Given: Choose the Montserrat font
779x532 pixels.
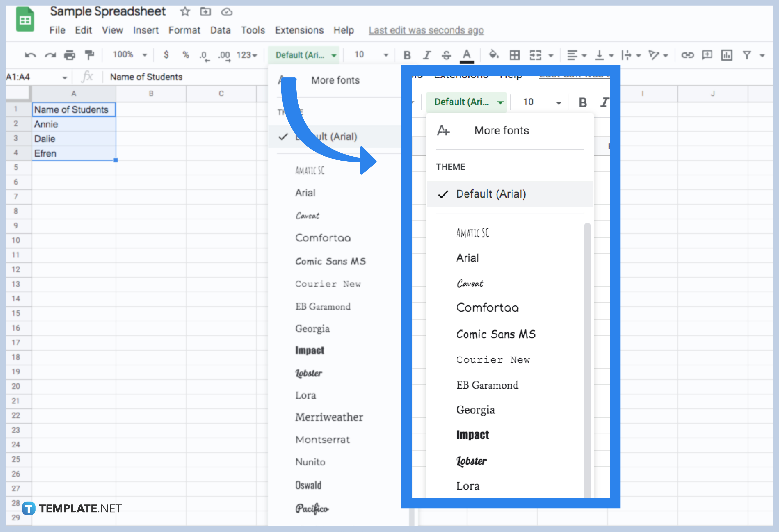Looking at the screenshot, I should pyautogui.click(x=322, y=440).
